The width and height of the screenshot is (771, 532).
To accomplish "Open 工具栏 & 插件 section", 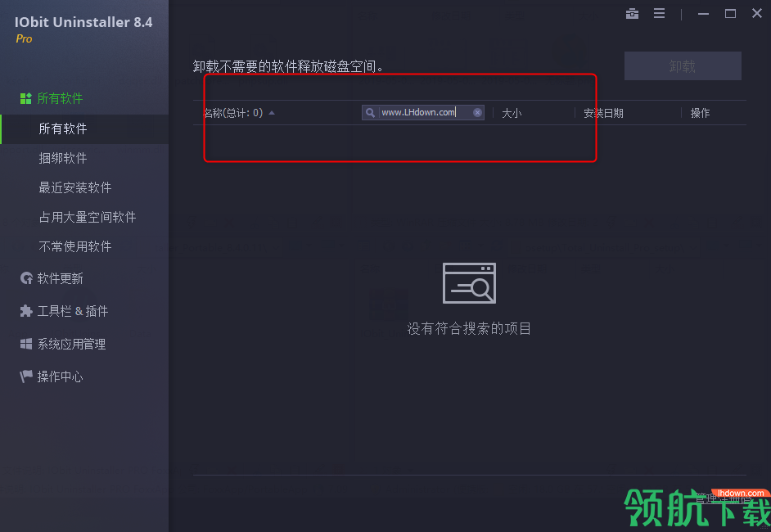I will point(73,311).
